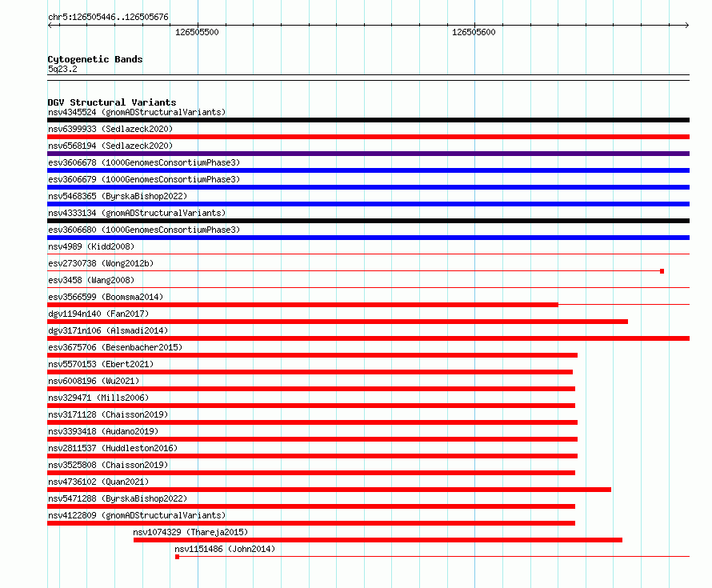This screenshot has width=712, height=588.
Task: Click the 126505600 ruler position label
Action: [x=474, y=32]
